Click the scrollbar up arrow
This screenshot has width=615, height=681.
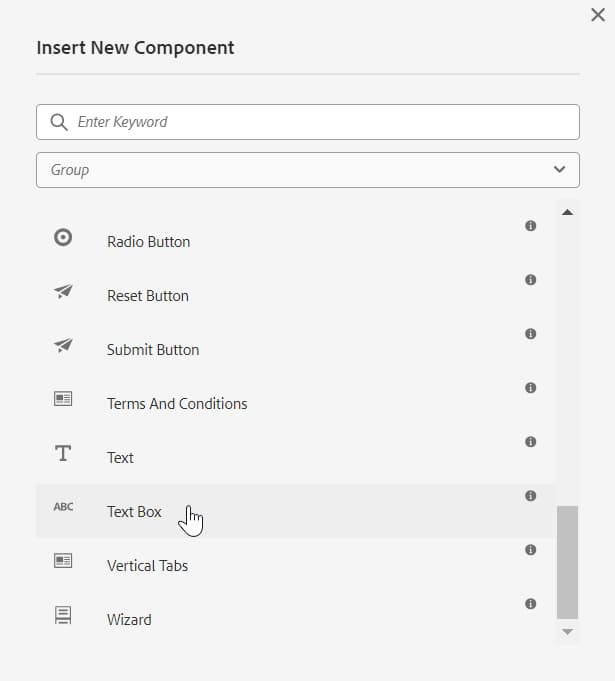(x=567, y=212)
